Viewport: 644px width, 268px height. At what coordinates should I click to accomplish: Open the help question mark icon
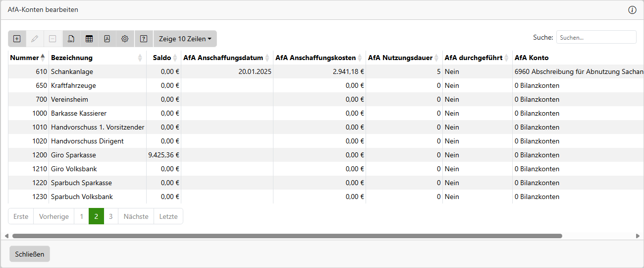pyautogui.click(x=144, y=39)
